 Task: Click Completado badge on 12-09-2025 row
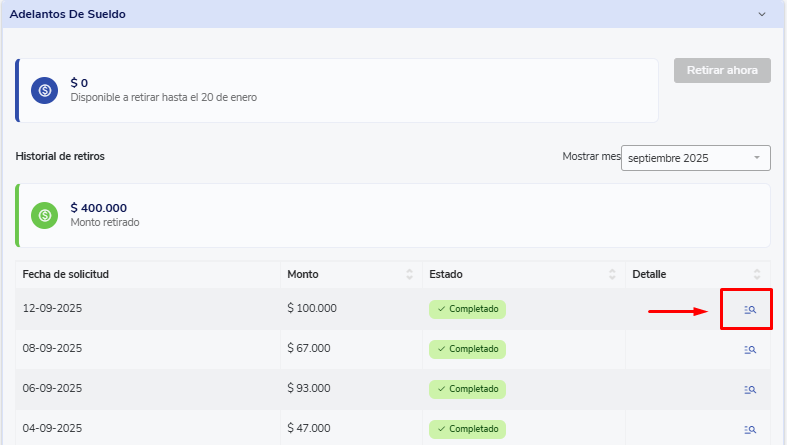467,309
